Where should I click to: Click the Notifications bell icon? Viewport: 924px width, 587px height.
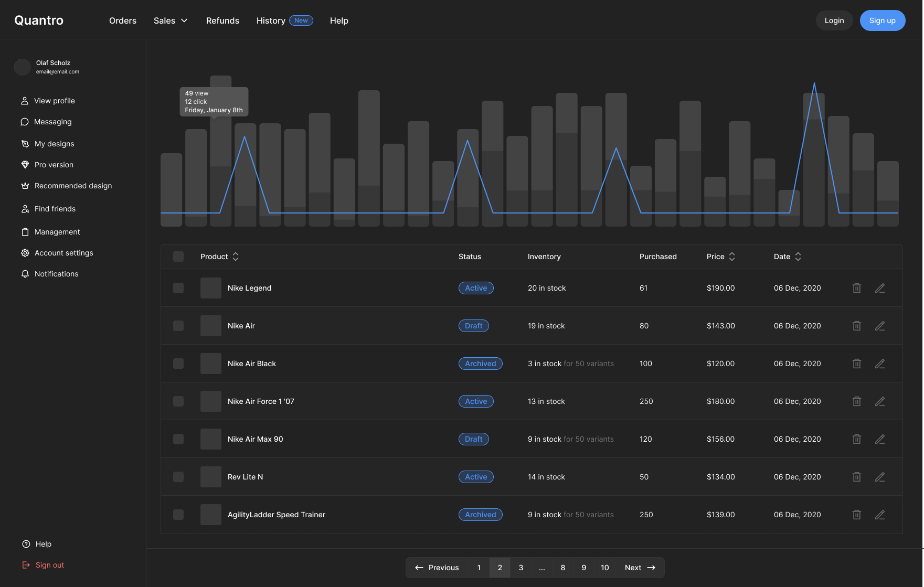tap(25, 274)
